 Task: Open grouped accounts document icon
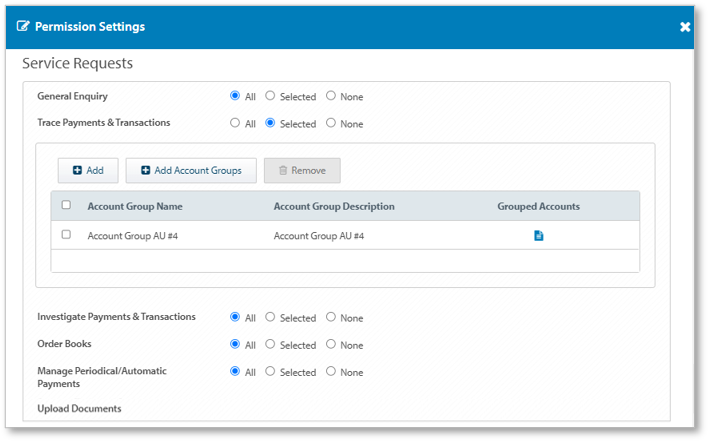click(x=538, y=236)
